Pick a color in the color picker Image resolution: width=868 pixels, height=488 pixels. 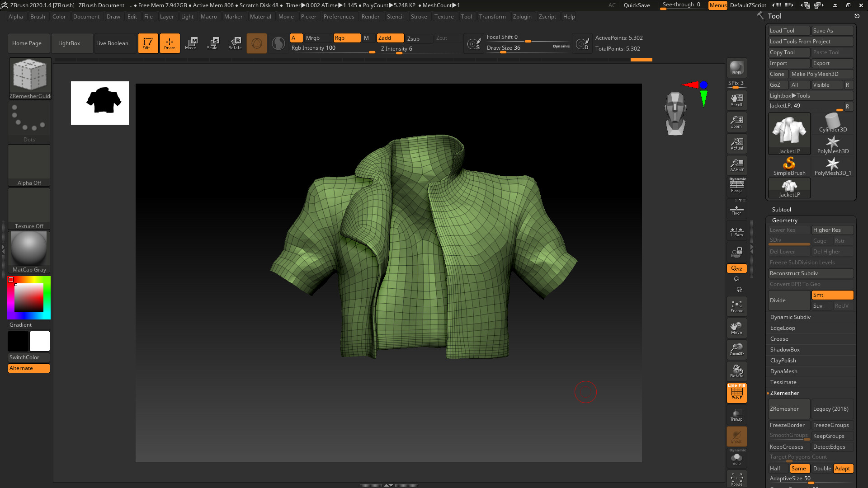click(x=29, y=298)
